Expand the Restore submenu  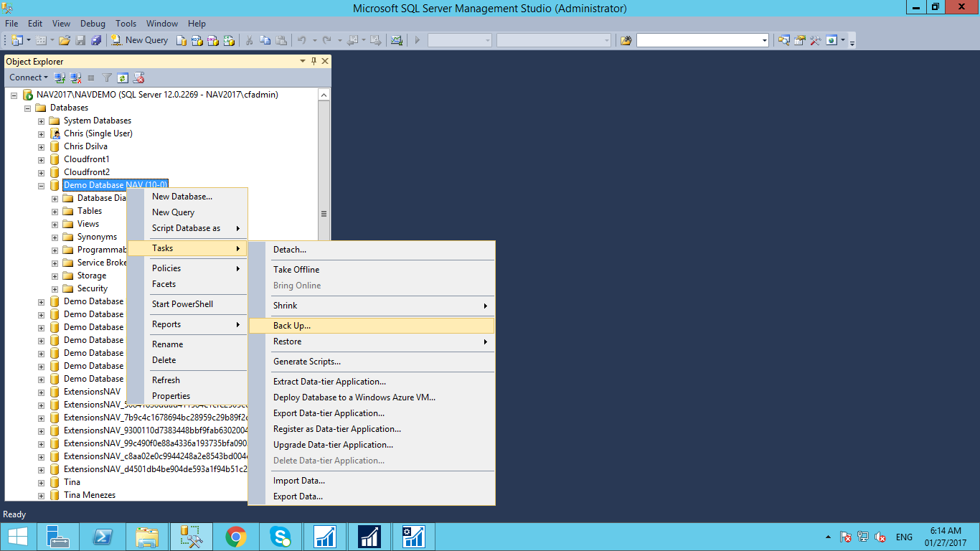coord(372,342)
